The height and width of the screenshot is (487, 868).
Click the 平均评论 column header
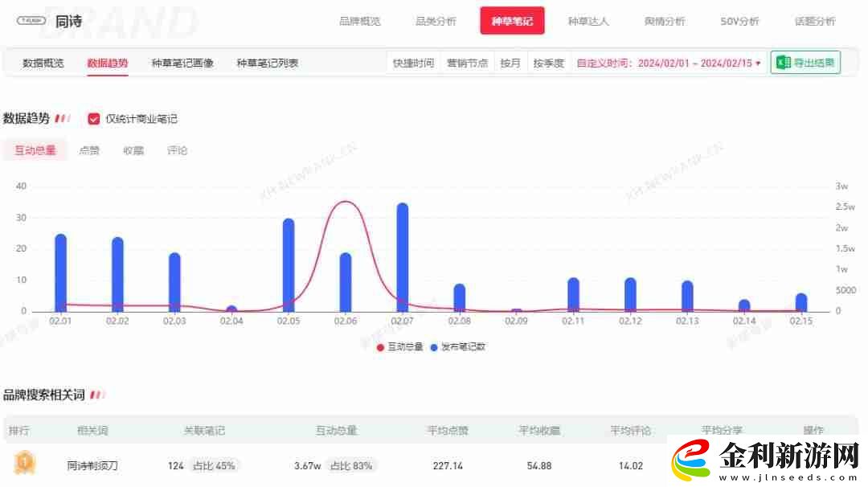click(x=631, y=431)
